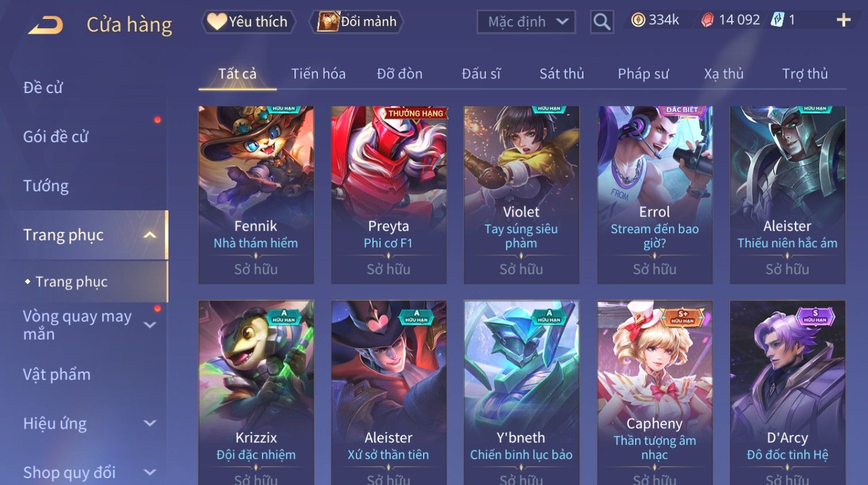
Task: Collapse the Trang phục sidebar section
Action: pos(150,235)
